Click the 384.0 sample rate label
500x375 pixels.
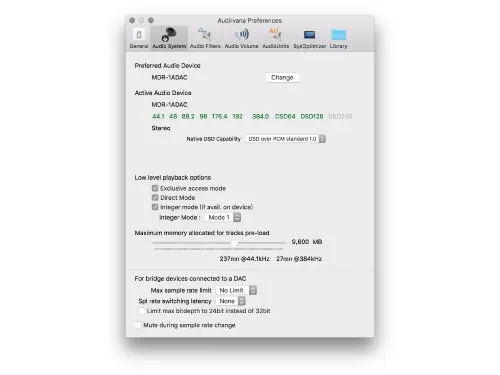point(260,116)
